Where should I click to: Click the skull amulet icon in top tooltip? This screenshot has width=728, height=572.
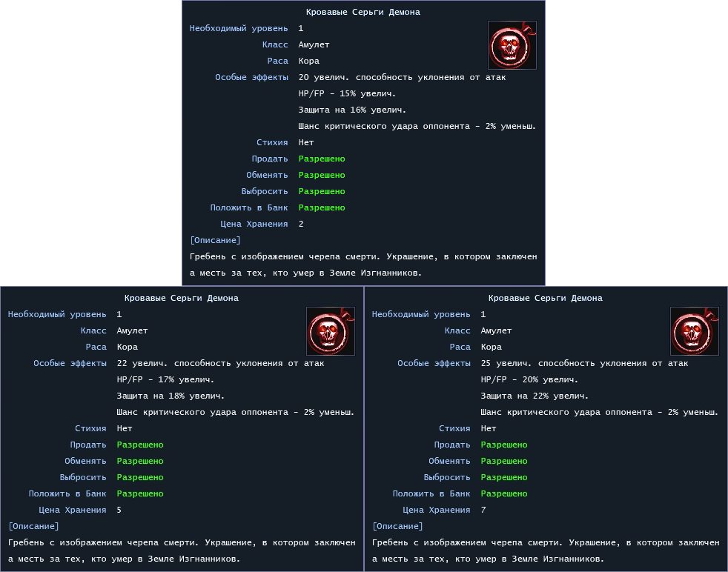tap(512, 45)
